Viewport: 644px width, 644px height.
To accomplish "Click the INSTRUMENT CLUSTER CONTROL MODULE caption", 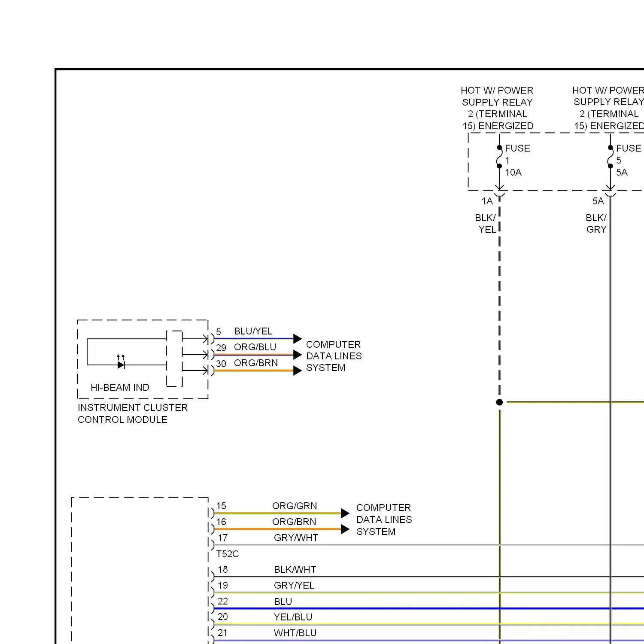I will 132,413.
